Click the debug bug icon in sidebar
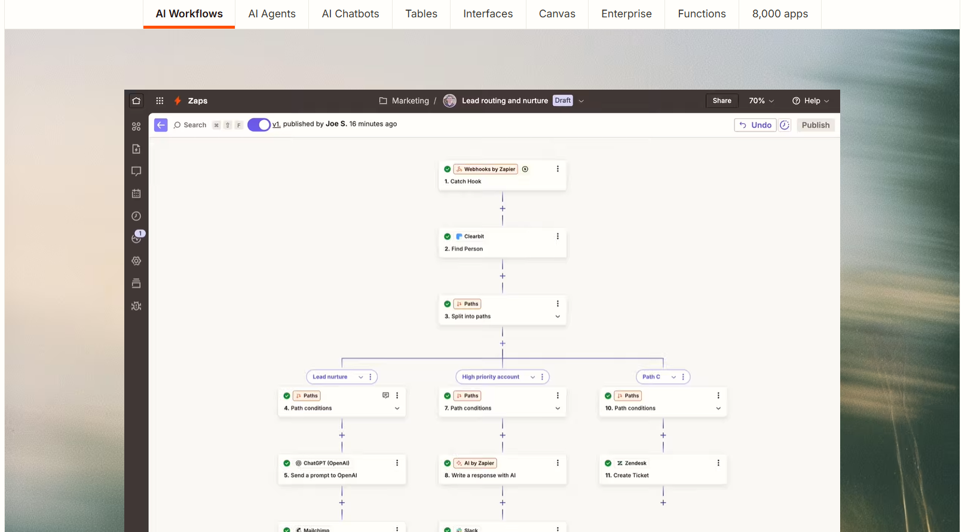980x532 pixels. pos(136,306)
